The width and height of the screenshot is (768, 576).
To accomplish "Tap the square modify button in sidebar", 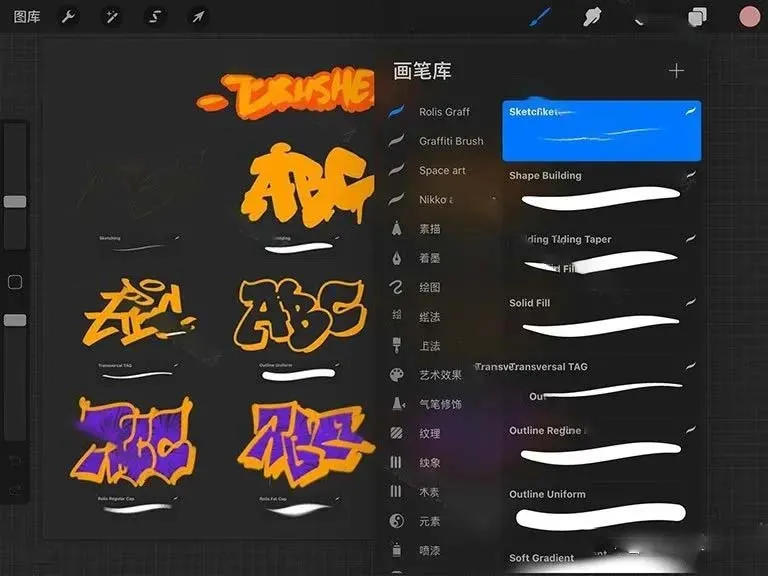I will click(x=15, y=282).
